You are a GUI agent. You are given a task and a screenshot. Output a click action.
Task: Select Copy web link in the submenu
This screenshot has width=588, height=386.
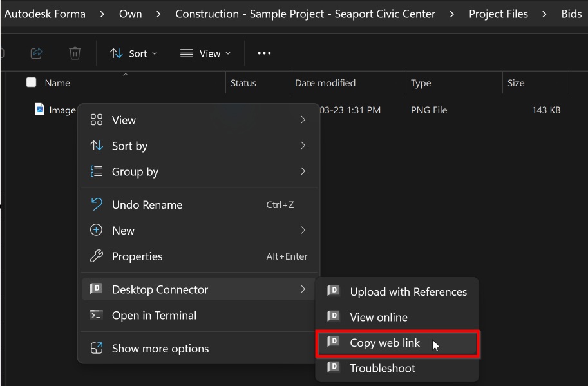397,343
